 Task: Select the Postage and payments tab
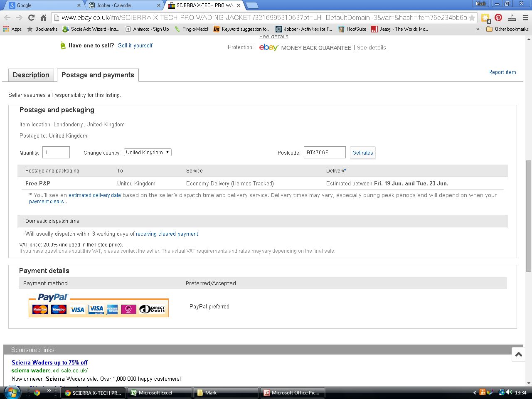pos(98,75)
